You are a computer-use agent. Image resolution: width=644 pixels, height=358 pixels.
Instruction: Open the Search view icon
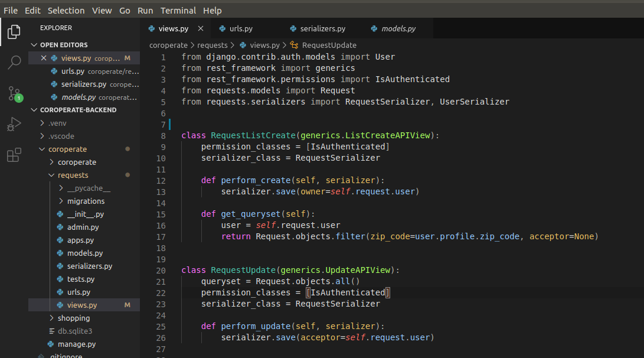14,63
